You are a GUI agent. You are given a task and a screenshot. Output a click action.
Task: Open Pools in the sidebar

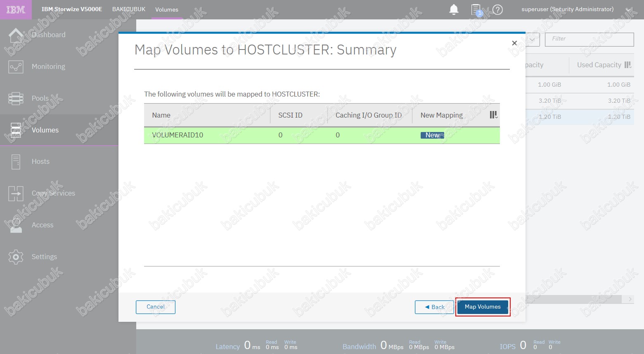coord(40,98)
